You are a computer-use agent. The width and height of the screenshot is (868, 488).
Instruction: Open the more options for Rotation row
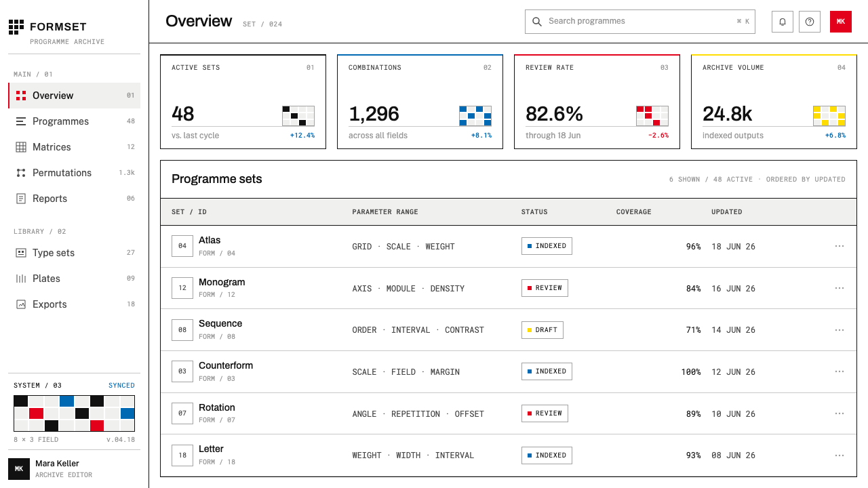click(x=840, y=413)
